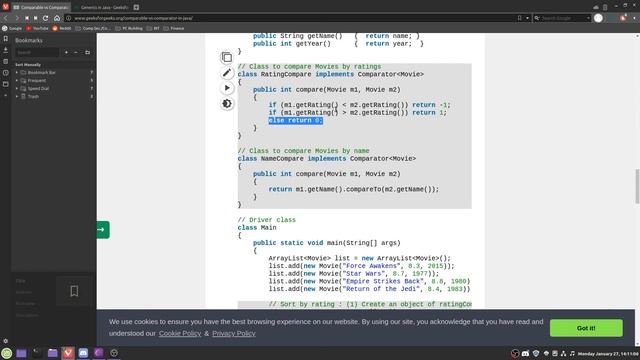
Task: Open closed tabs trash icon
Action: point(605,7)
